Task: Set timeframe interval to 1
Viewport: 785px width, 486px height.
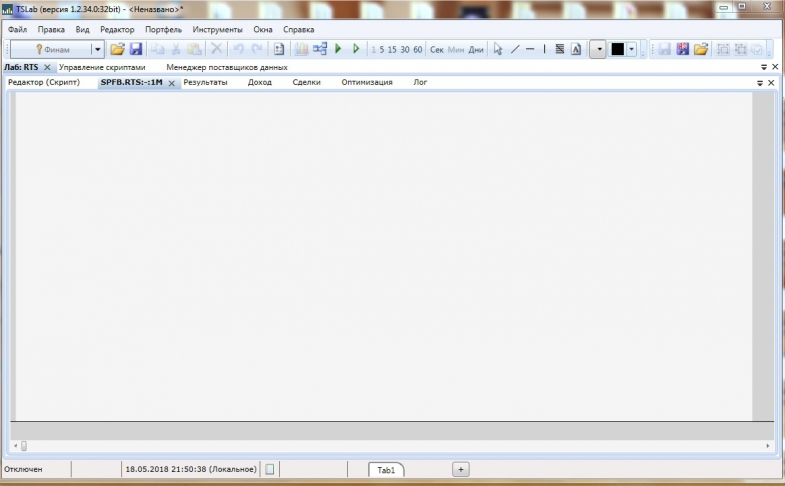Action: coord(373,50)
